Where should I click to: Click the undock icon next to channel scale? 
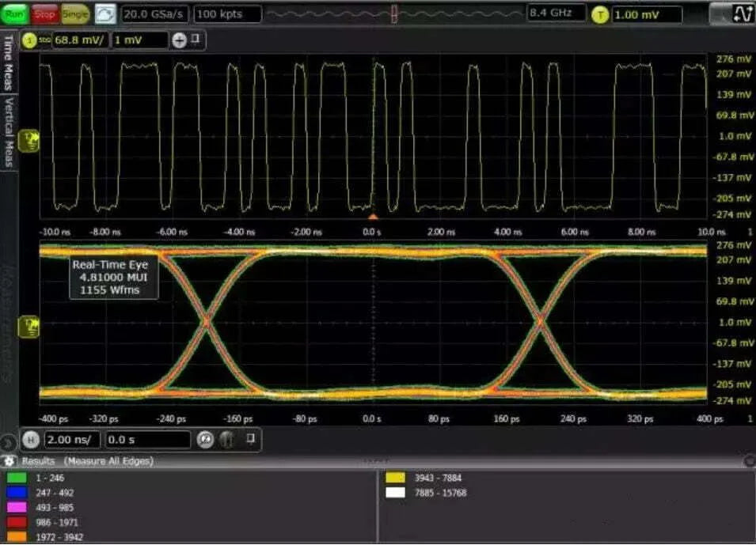pos(196,40)
